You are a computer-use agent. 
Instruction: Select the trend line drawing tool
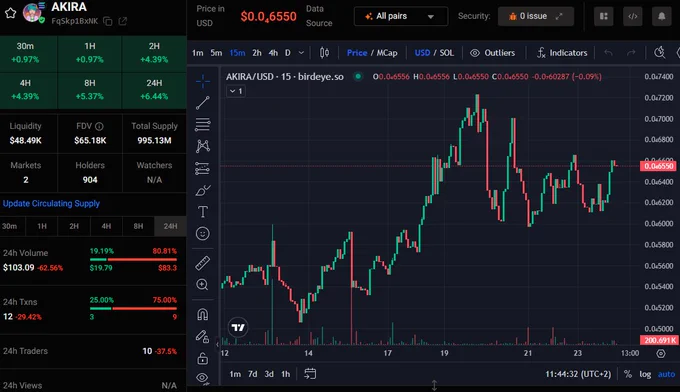tap(203, 103)
